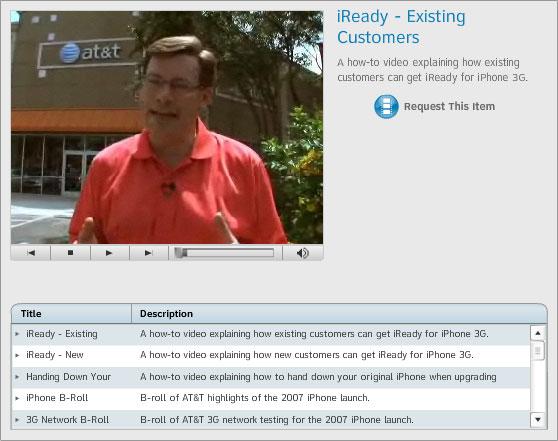Expand the iPhone B-Roll row arrow
Viewport: 558px width, 441px height.
click(x=17, y=398)
